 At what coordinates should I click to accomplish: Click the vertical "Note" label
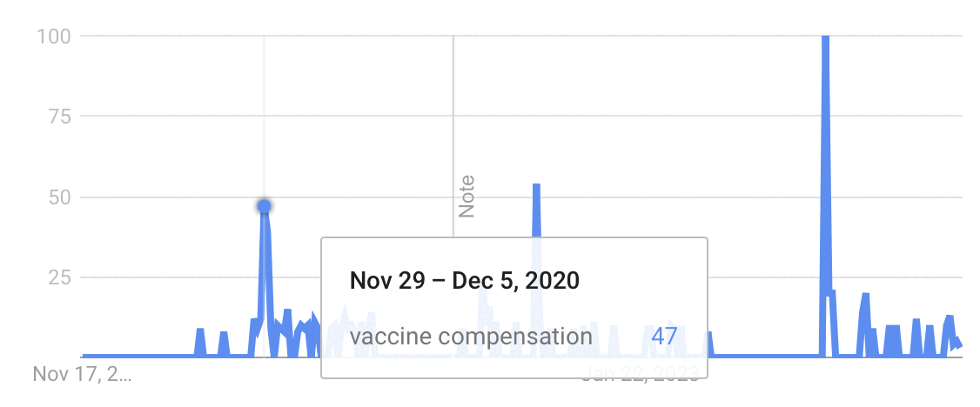tap(467, 197)
